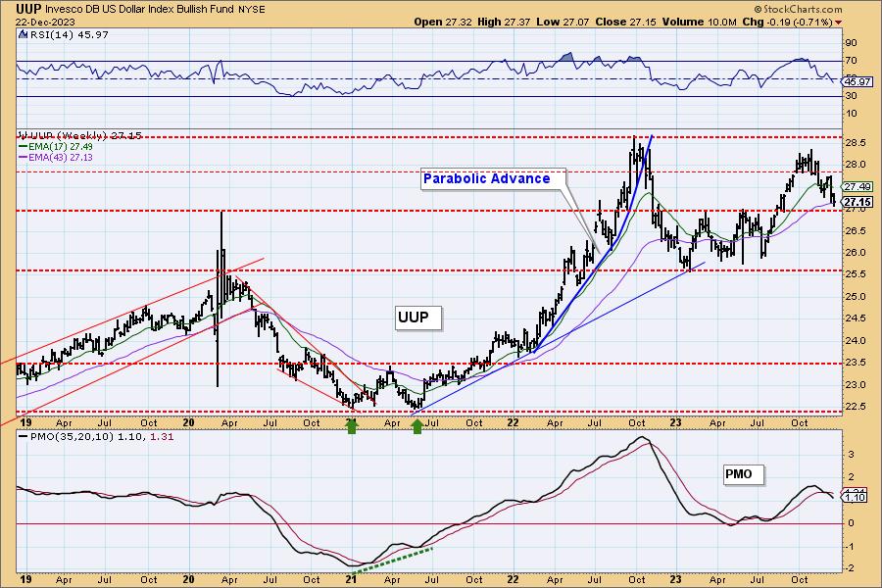The height and width of the screenshot is (588, 882).
Task: Click the -2 level on the PMO axis
Action: pyautogui.click(x=851, y=568)
